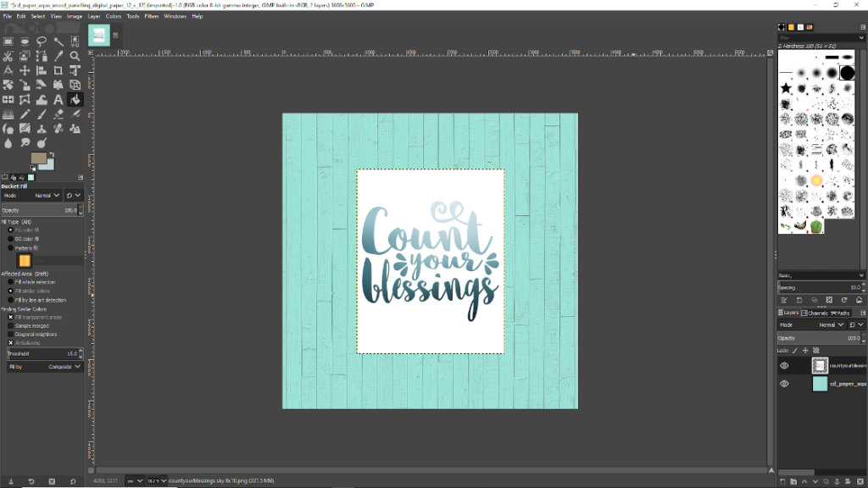Choose Fill whole selection option
Viewport: 868px width, 488px height.
click(11, 282)
